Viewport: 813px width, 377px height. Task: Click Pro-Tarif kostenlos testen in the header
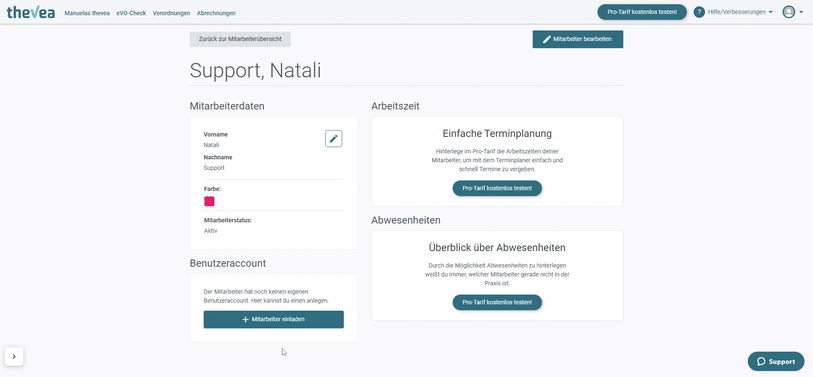click(642, 12)
